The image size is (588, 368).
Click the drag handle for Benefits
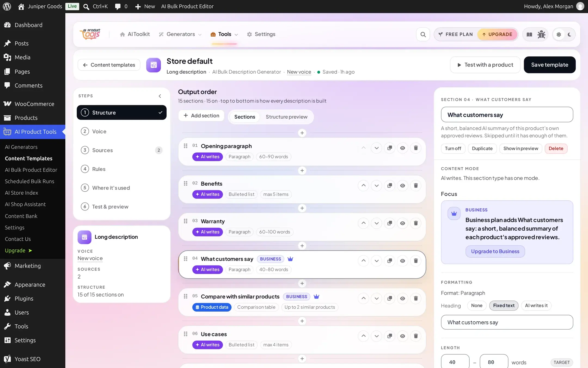pyautogui.click(x=186, y=183)
